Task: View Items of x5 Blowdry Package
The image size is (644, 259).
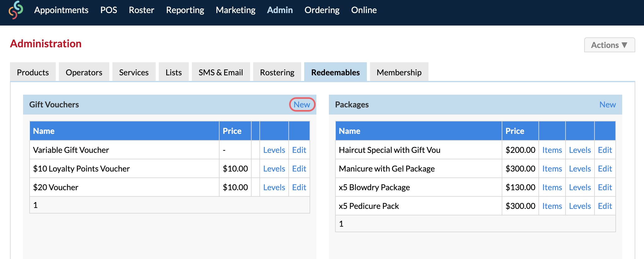Action: coord(552,187)
